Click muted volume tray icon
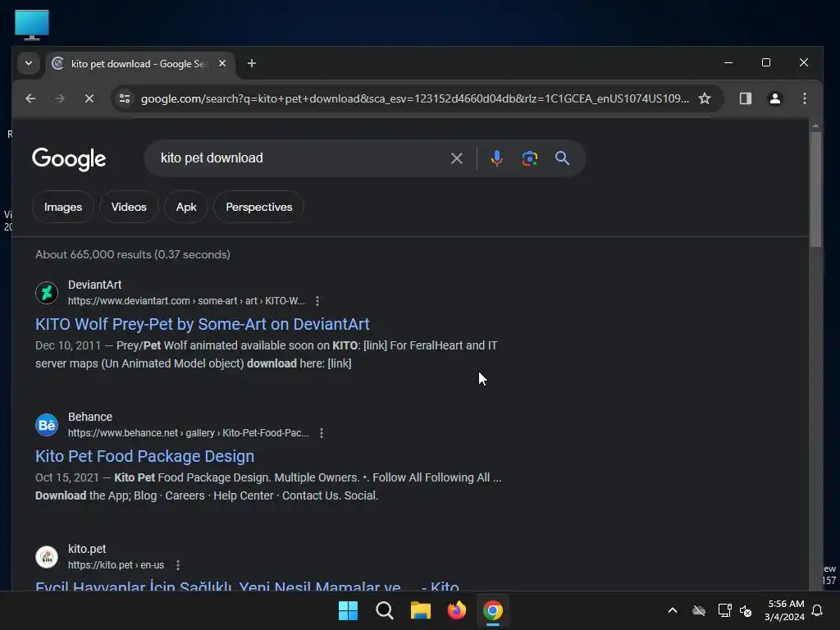This screenshot has width=840, height=630. [x=746, y=610]
